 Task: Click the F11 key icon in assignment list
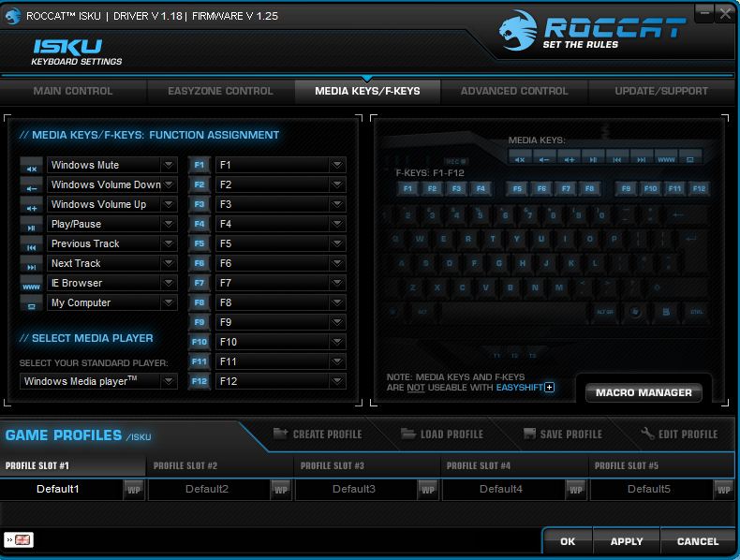click(200, 361)
